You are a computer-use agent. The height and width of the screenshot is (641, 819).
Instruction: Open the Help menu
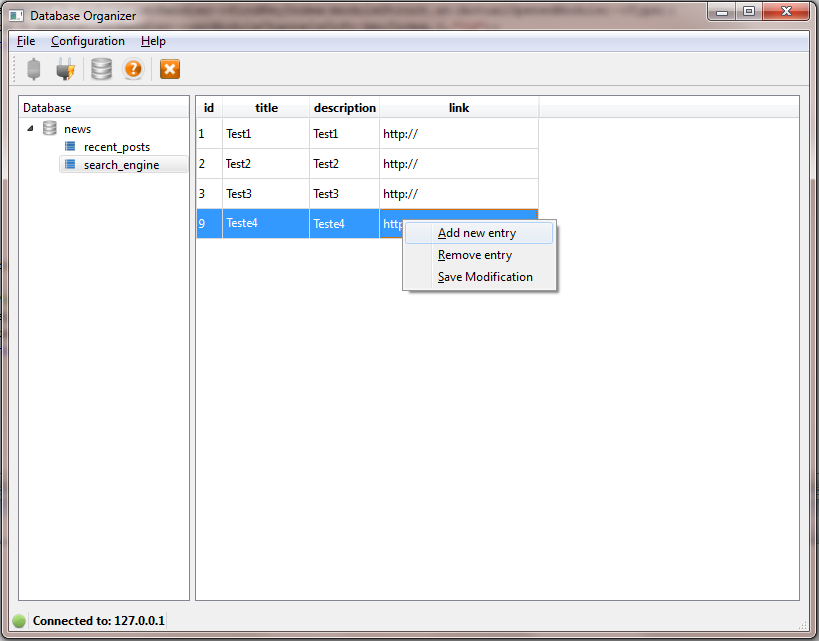click(x=153, y=41)
